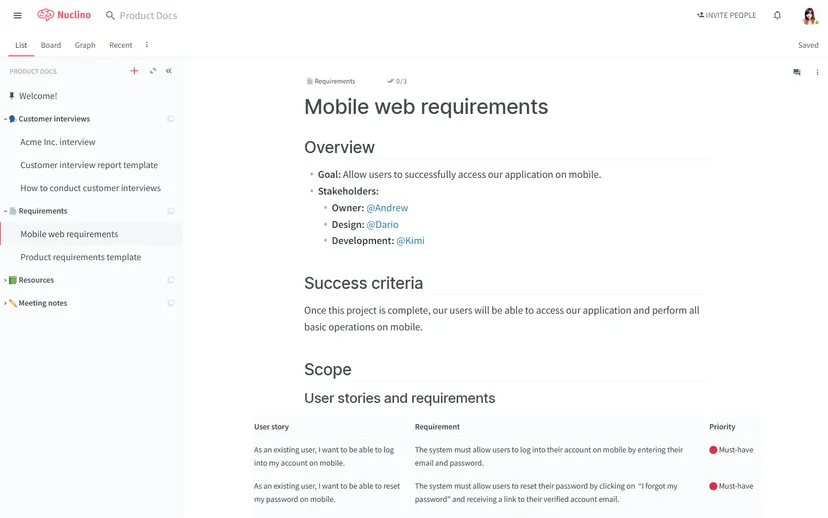The height and width of the screenshot is (518, 828).
Task: Click the Requirements page emoji icon in sidebar
Action: click(x=13, y=211)
